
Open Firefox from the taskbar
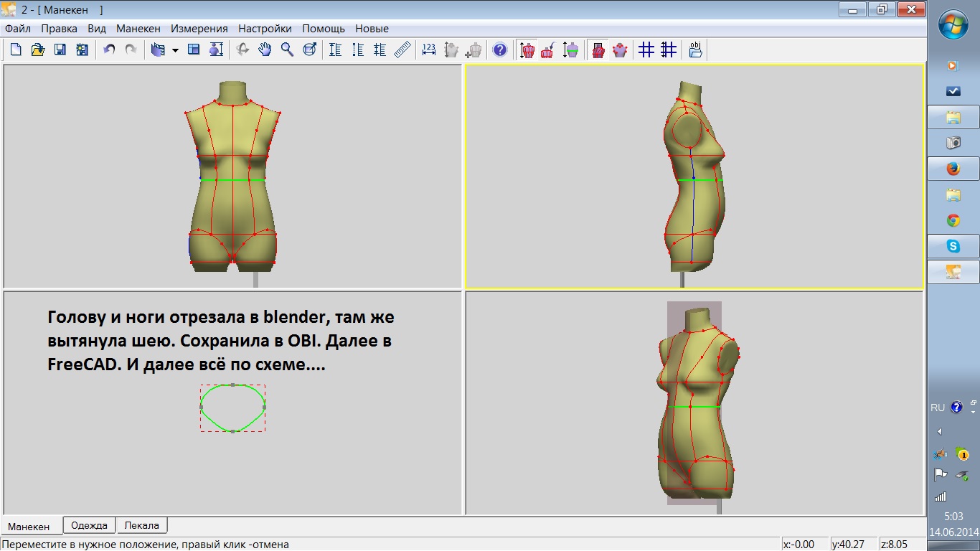(x=953, y=169)
